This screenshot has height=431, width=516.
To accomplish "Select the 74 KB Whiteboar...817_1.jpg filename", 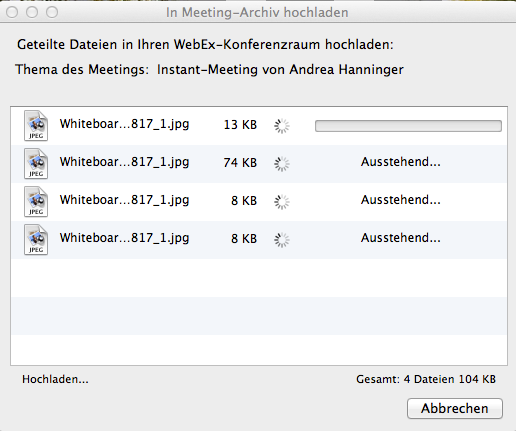I will (124, 162).
